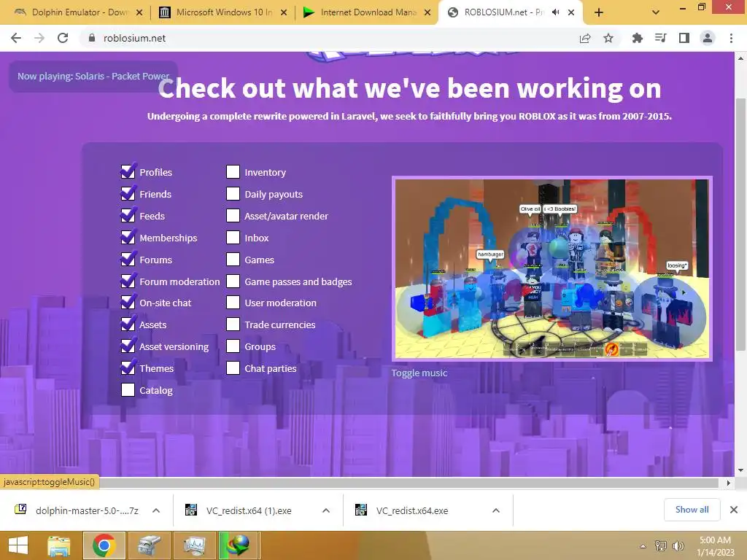Open the Chrome profile avatar
The height and width of the screenshot is (560, 747).
click(708, 38)
